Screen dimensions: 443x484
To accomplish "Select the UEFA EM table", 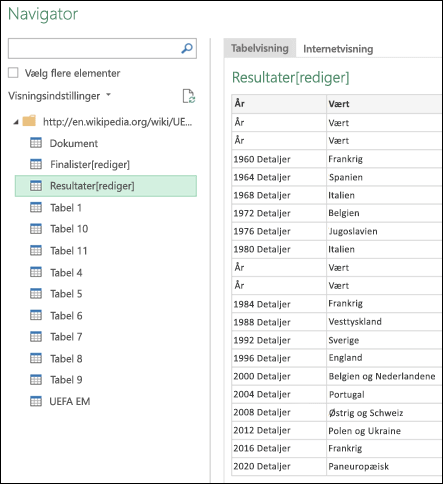I will click(70, 401).
